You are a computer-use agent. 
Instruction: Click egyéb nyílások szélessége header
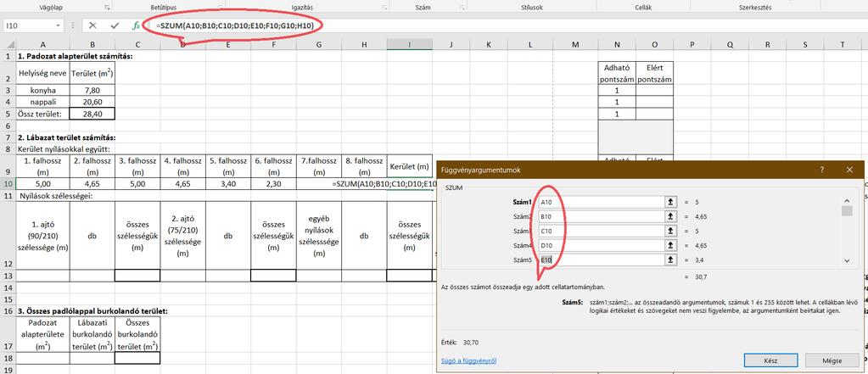(319, 235)
